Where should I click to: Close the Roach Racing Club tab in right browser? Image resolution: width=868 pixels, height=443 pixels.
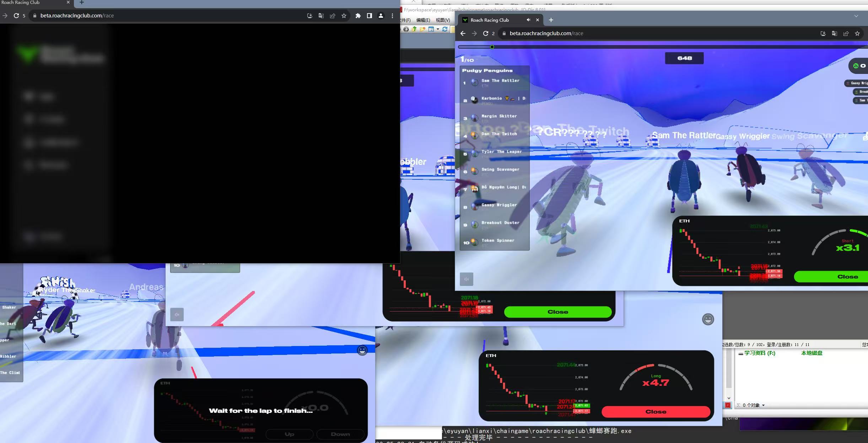click(x=538, y=20)
